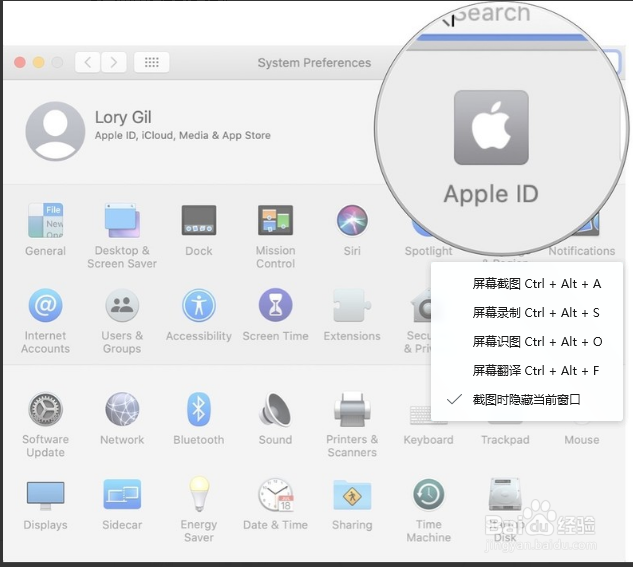Open Software Update preferences
633x567 pixels.
coord(46,409)
